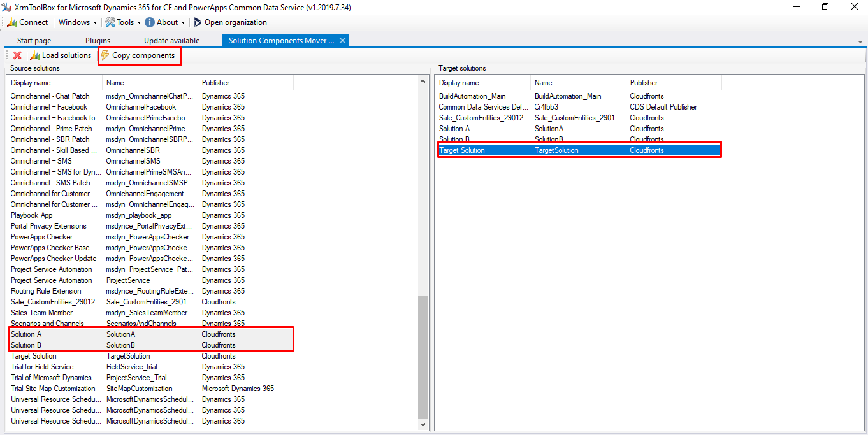868x435 pixels.
Task: Open the tab list dropdown arrow
Action: click(x=860, y=41)
